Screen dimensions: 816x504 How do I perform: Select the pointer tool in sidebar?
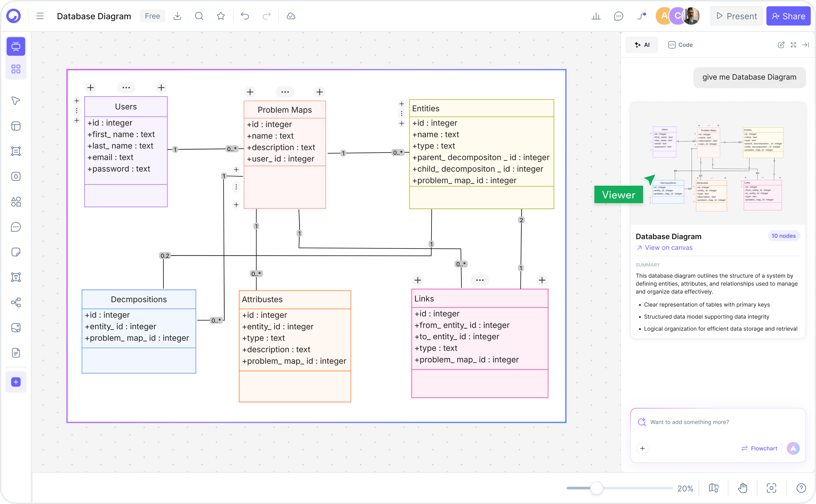[x=16, y=101]
